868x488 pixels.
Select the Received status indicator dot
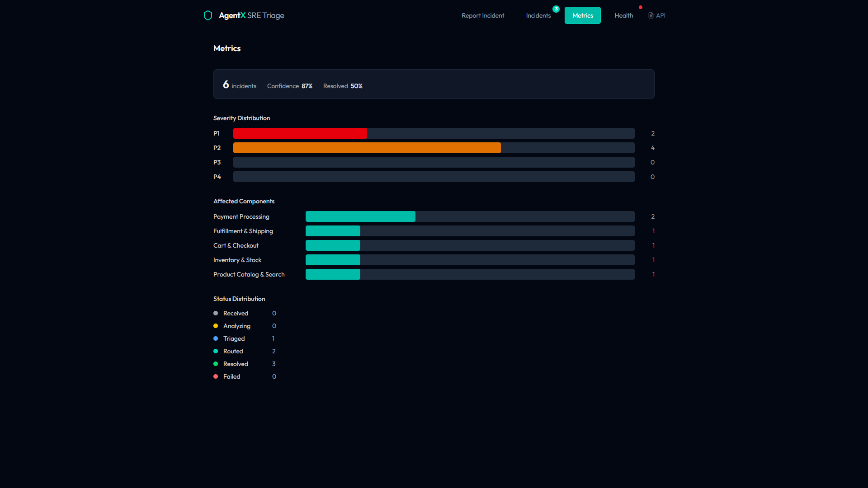216,313
